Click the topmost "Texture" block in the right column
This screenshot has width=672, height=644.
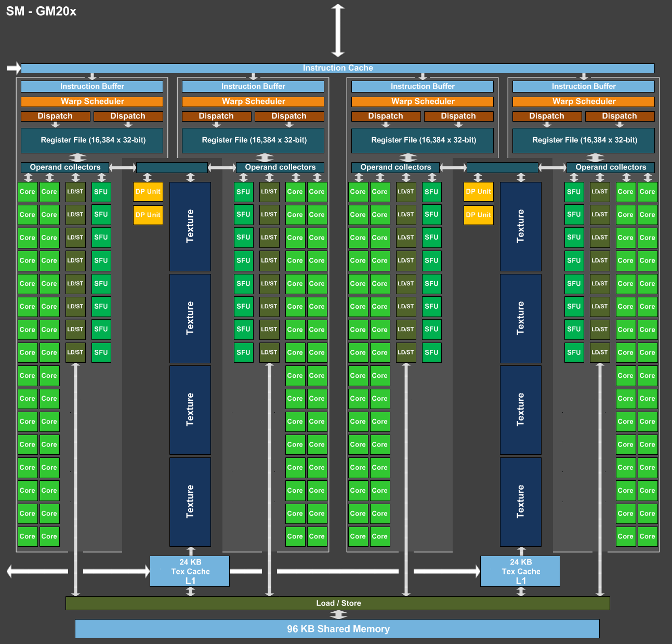pos(521,227)
